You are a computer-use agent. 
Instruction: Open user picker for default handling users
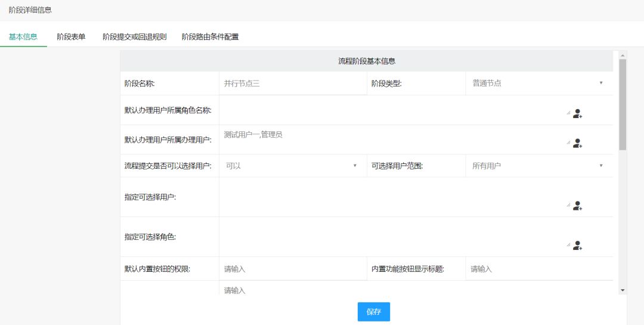[x=577, y=143]
